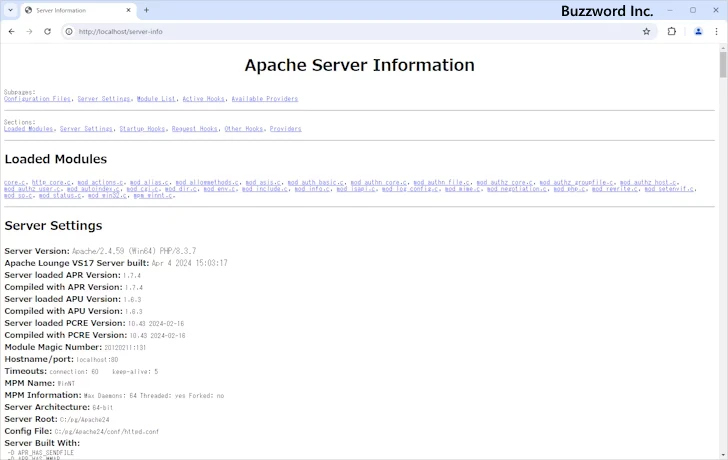This screenshot has height=460, width=728.
Task: Open the mod_authz_user.c module link
Action: (32, 189)
